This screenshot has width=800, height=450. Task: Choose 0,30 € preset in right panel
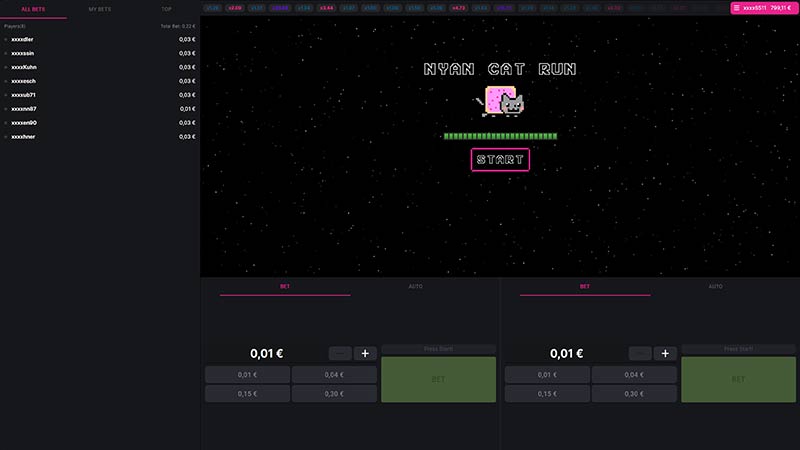pos(634,394)
